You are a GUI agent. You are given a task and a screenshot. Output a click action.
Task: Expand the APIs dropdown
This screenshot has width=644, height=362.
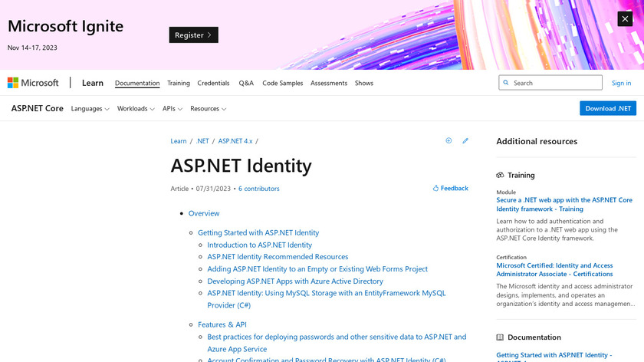click(172, 108)
